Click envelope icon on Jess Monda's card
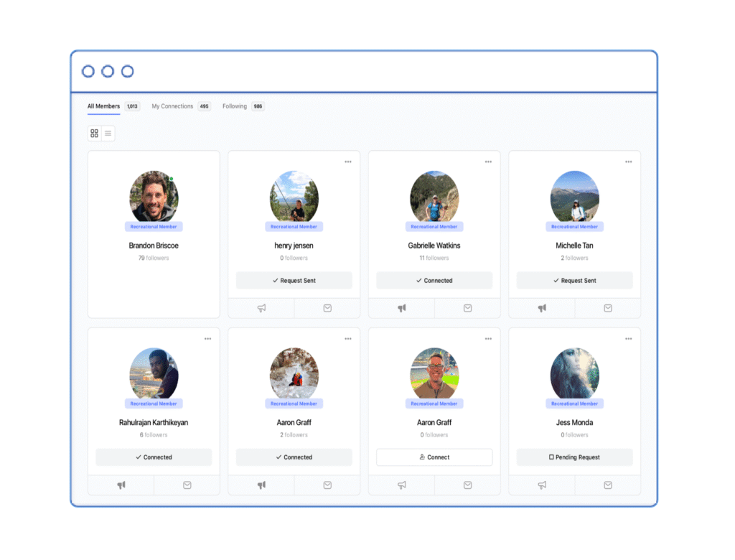Image resolution: width=735 pixels, height=560 pixels. click(x=608, y=485)
